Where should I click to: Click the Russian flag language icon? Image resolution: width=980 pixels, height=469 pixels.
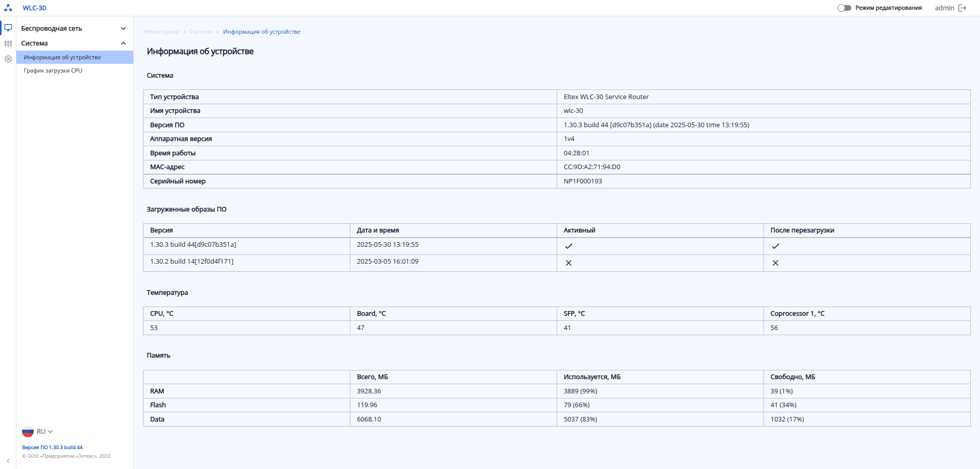pos(28,432)
